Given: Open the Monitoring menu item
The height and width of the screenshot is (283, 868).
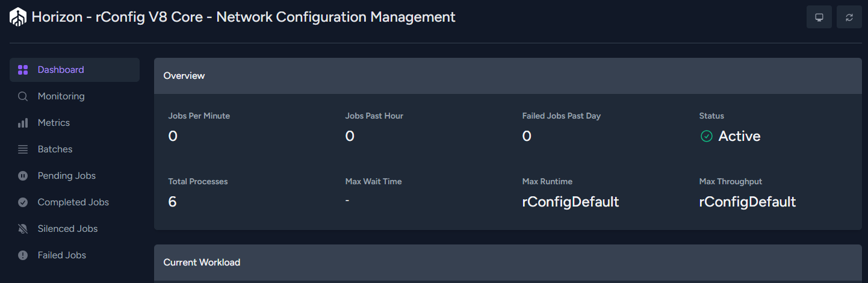Looking at the screenshot, I should tap(75, 96).
